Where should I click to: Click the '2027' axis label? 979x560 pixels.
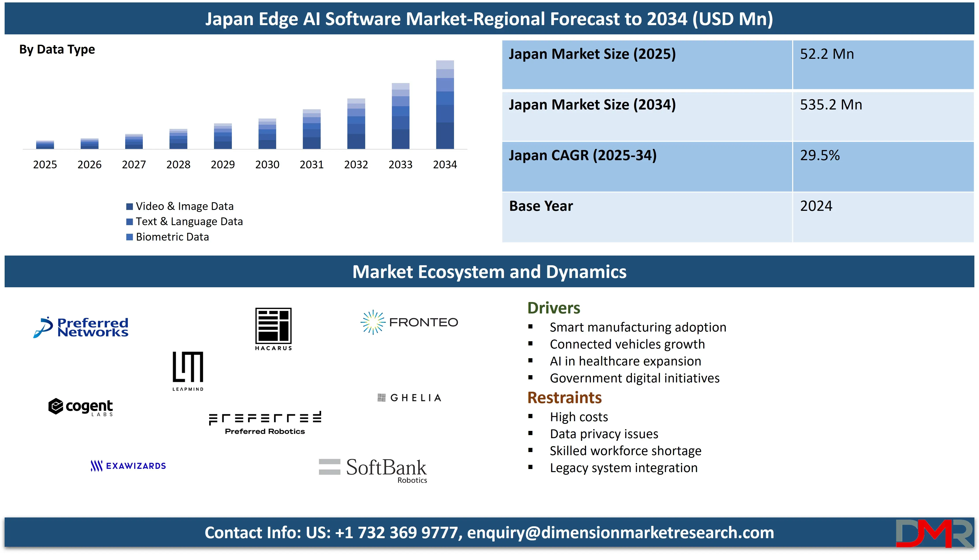(134, 165)
